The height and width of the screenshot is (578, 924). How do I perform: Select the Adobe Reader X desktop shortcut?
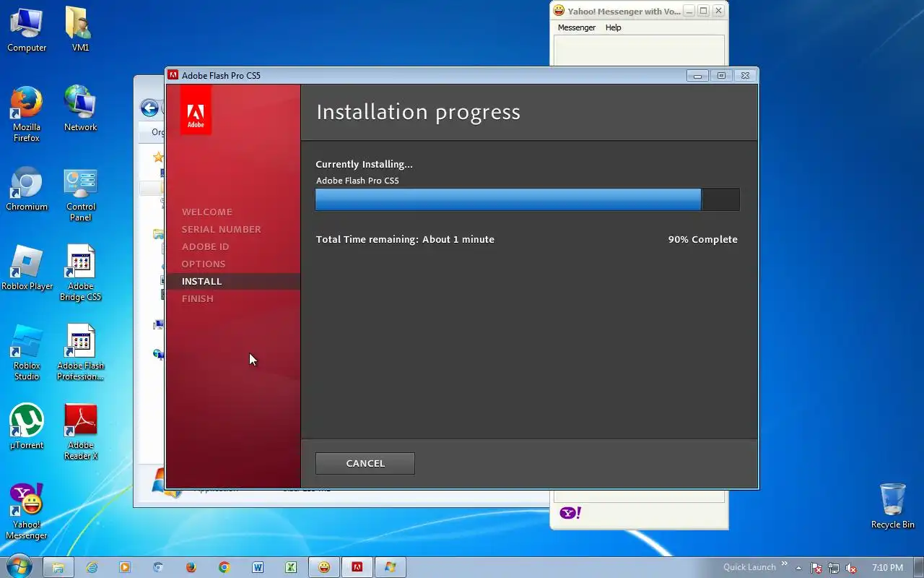[x=80, y=433]
